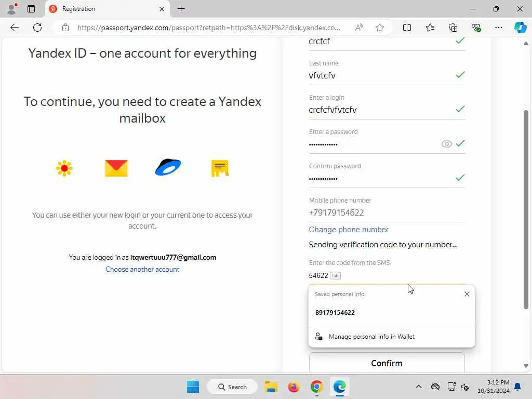Open Read Aloud in address bar
The width and height of the screenshot is (532, 399).
tap(359, 28)
